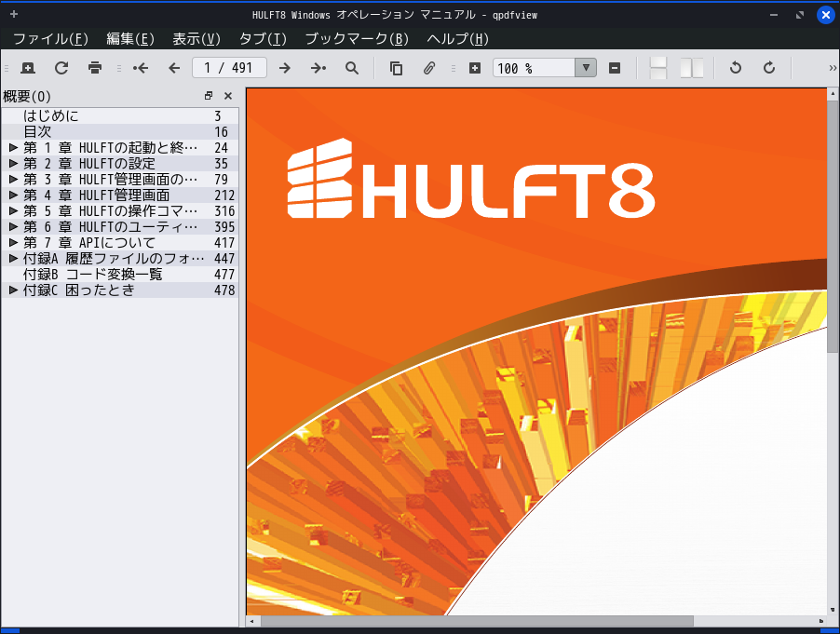This screenshot has height=634, width=840.
Task: Click the 100 % zoom field
Action: [535, 68]
